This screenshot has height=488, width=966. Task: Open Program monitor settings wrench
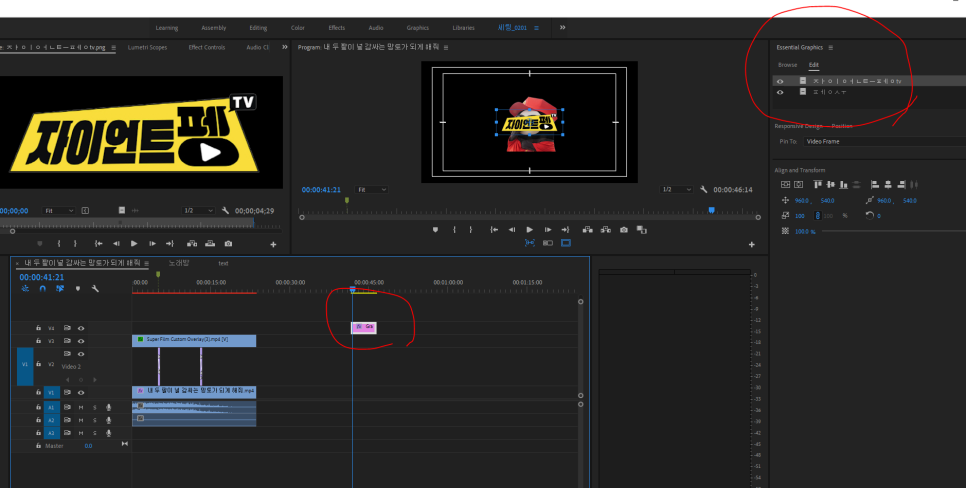[x=704, y=190]
